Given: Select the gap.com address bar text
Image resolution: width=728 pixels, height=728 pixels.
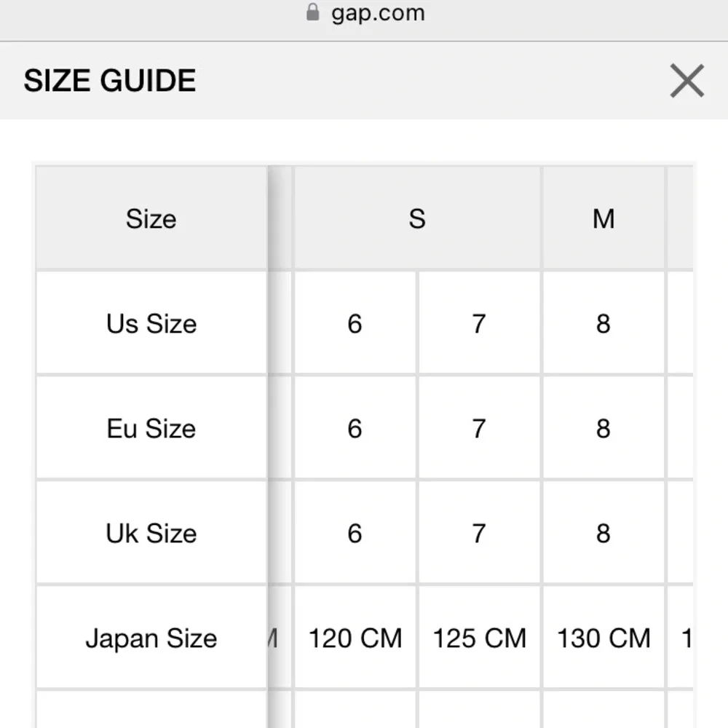Looking at the screenshot, I should click(378, 13).
